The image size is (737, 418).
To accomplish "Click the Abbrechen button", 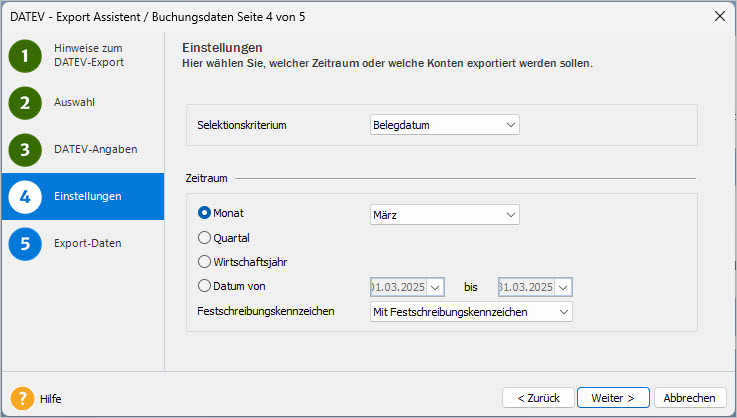I will tap(690, 398).
